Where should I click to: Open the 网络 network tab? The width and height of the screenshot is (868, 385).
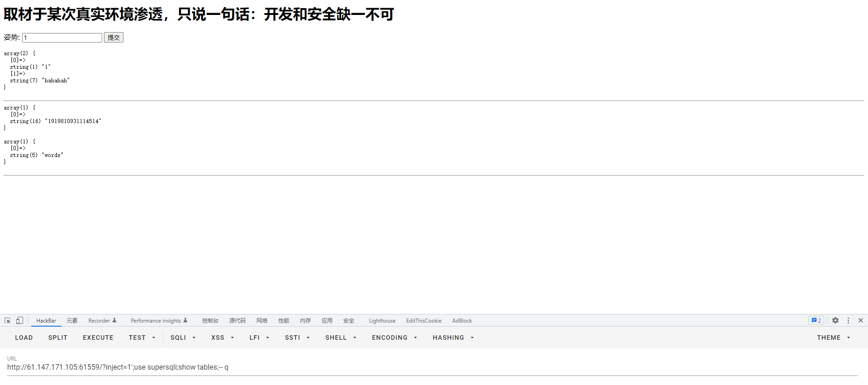click(262, 321)
